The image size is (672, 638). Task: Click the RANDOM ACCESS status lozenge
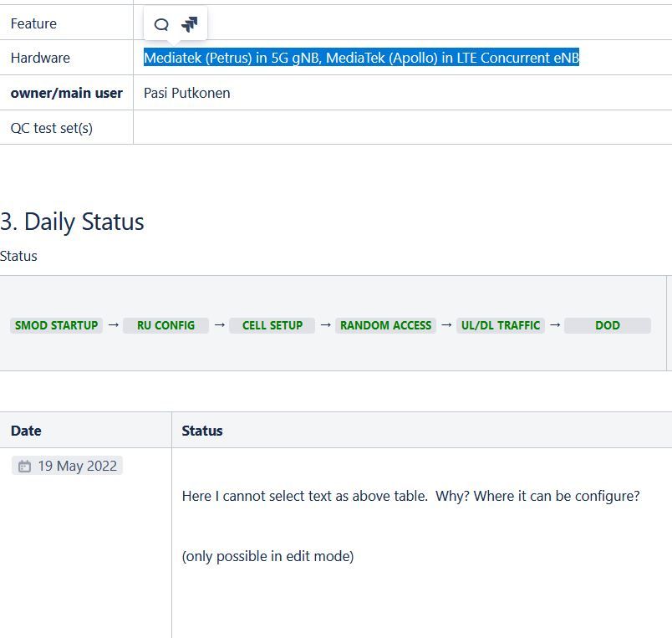pos(385,325)
